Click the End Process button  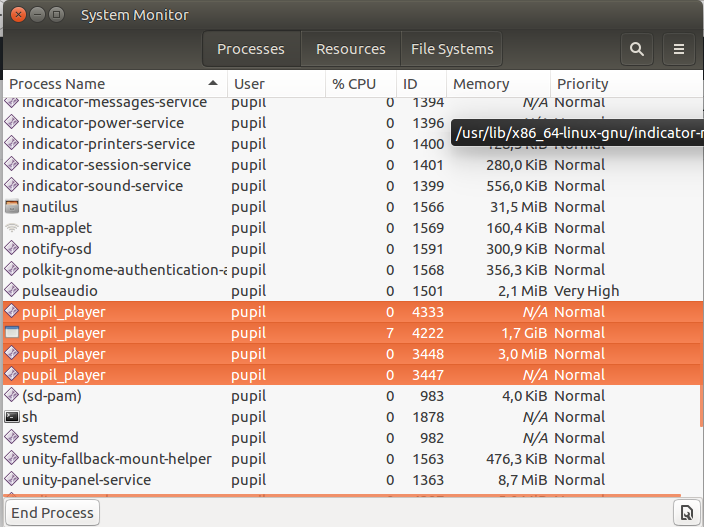[53, 513]
